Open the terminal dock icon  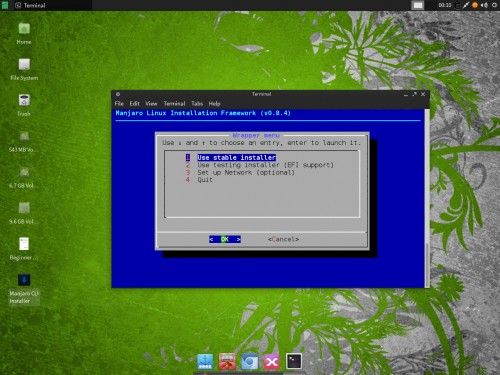tap(294, 361)
